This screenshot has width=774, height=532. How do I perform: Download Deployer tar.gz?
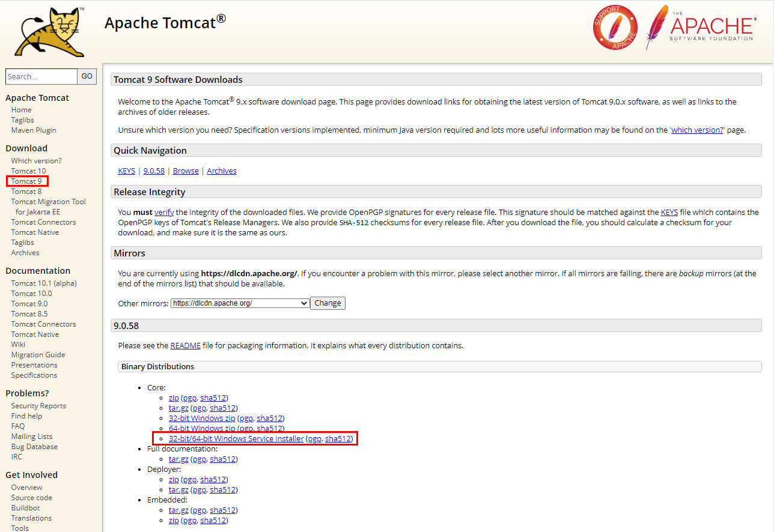click(178, 490)
